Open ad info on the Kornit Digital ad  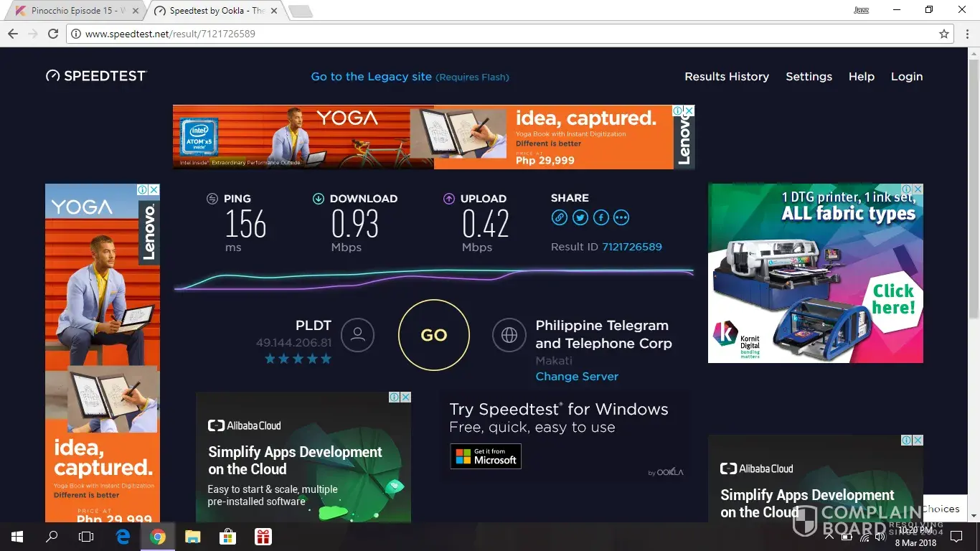pos(907,189)
